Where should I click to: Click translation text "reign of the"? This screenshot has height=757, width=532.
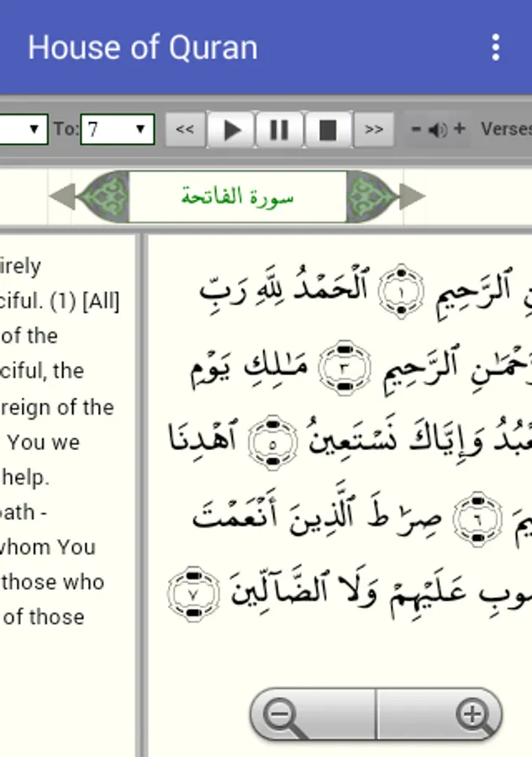(57, 407)
